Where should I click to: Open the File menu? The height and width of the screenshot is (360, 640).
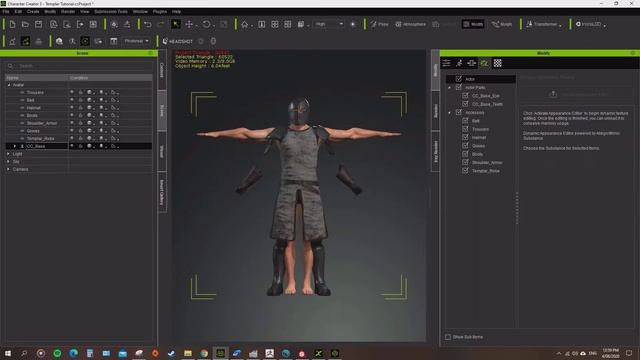[x=6, y=11]
